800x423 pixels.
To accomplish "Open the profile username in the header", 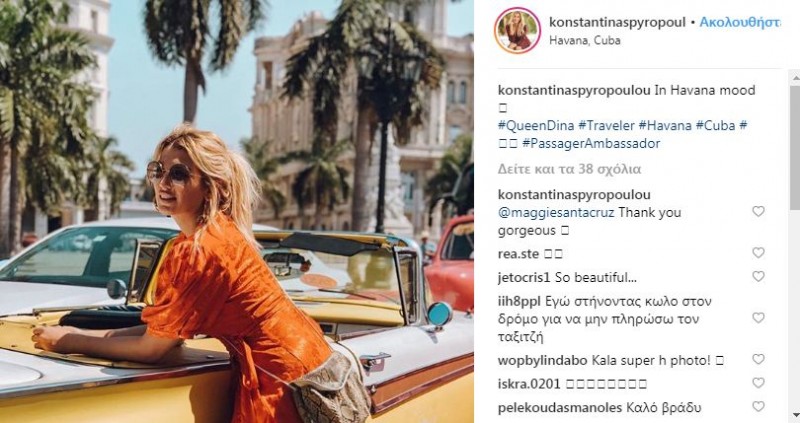I will [x=617, y=22].
